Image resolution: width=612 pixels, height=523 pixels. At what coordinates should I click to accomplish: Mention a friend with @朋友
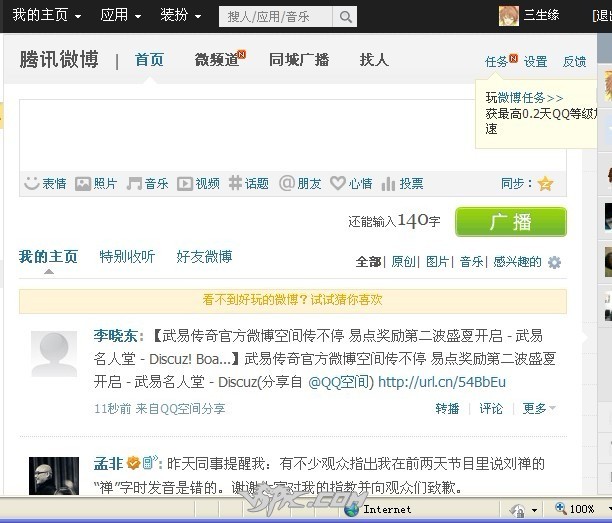click(300, 183)
